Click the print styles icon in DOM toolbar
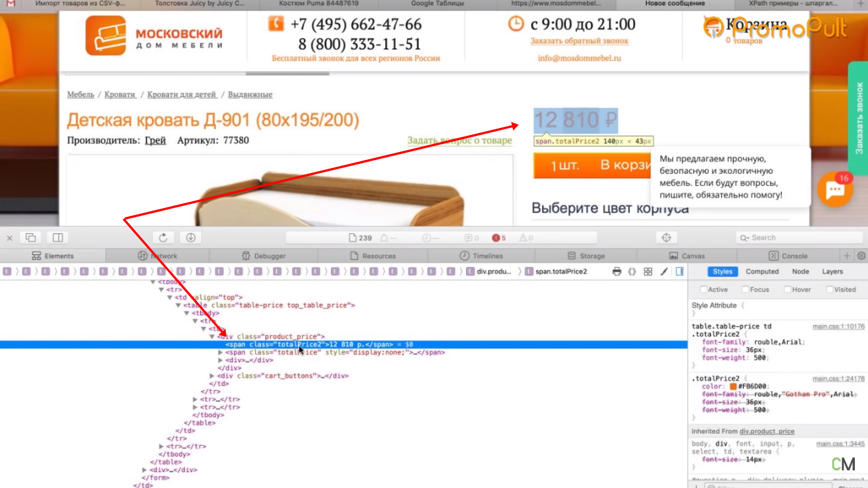This screenshot has width=868, height=488. [x=617, y=271]
